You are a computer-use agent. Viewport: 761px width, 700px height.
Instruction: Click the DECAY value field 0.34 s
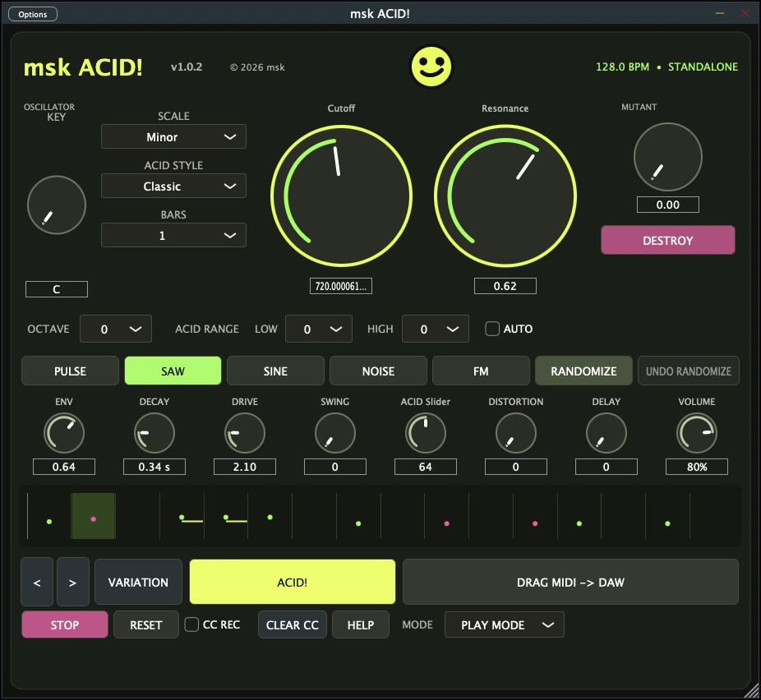[x=155, y=467]
